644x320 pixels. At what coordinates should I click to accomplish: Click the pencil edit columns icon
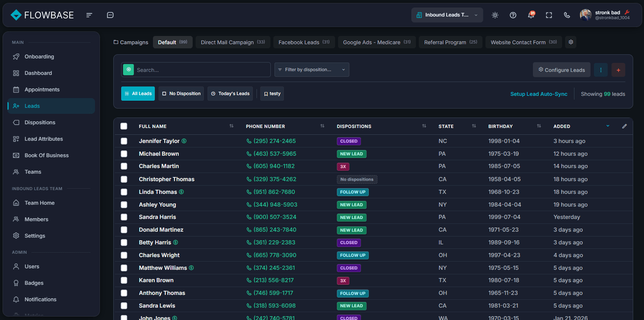tap(624, 126)
